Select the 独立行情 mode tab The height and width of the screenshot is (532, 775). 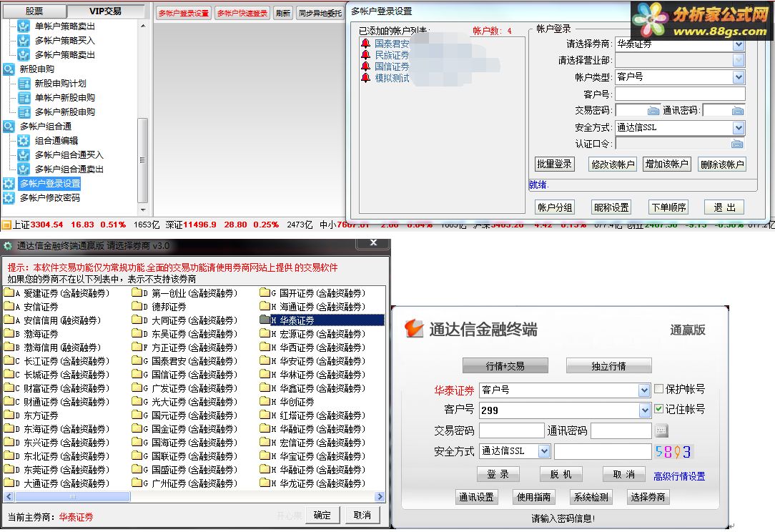pyautogui.click(x=608, y=365)
